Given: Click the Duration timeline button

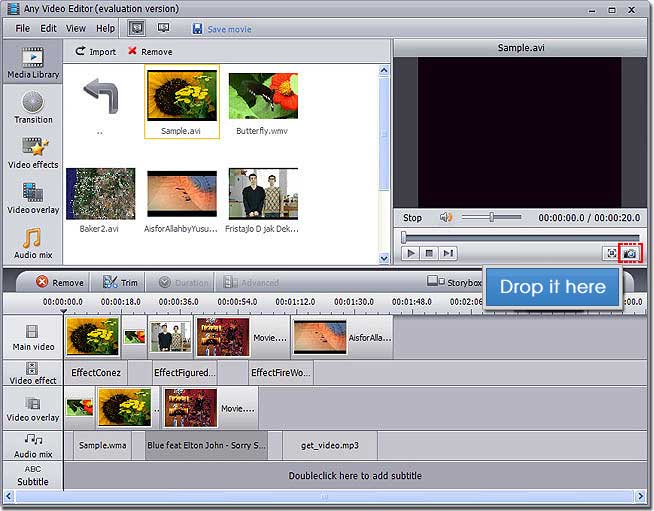Looking at the screenshot, I should tap(183, 282).
